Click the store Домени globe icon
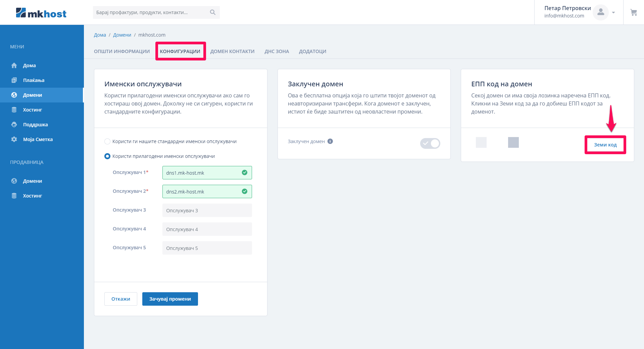Viewport: 644px width, 349px height. coord(14,181)
